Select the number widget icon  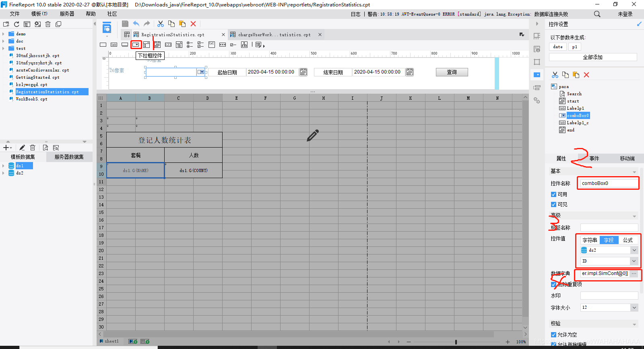coord(168,45)
